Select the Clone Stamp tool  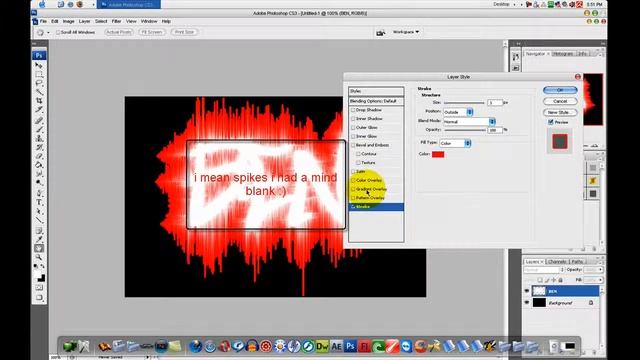tap(39, 138)
